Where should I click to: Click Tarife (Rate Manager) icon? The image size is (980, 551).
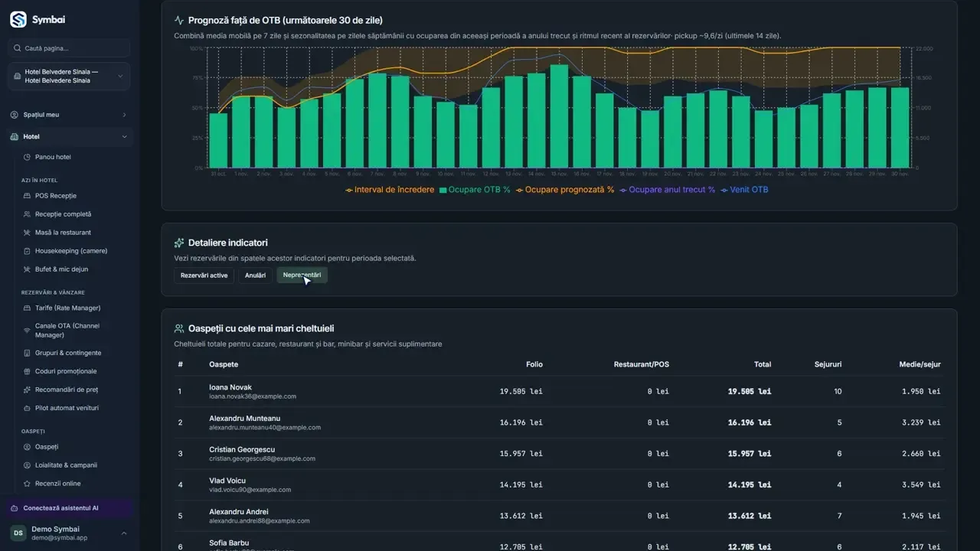(27, 308)
